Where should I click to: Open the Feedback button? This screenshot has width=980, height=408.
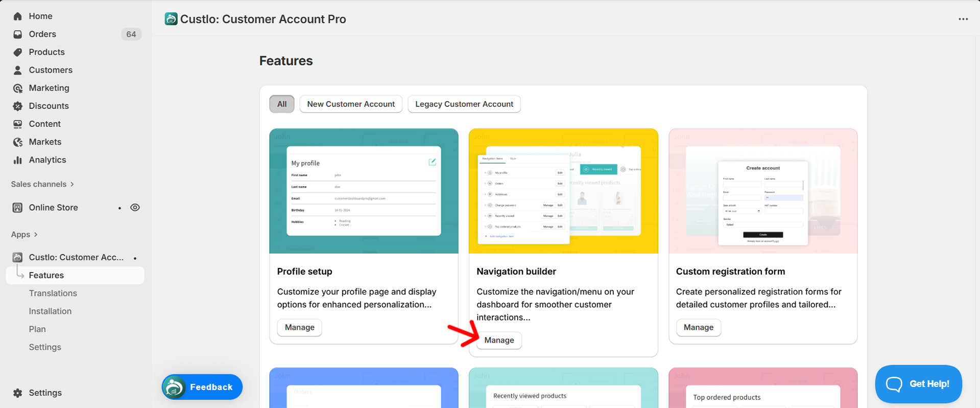(x=202, y=387)
